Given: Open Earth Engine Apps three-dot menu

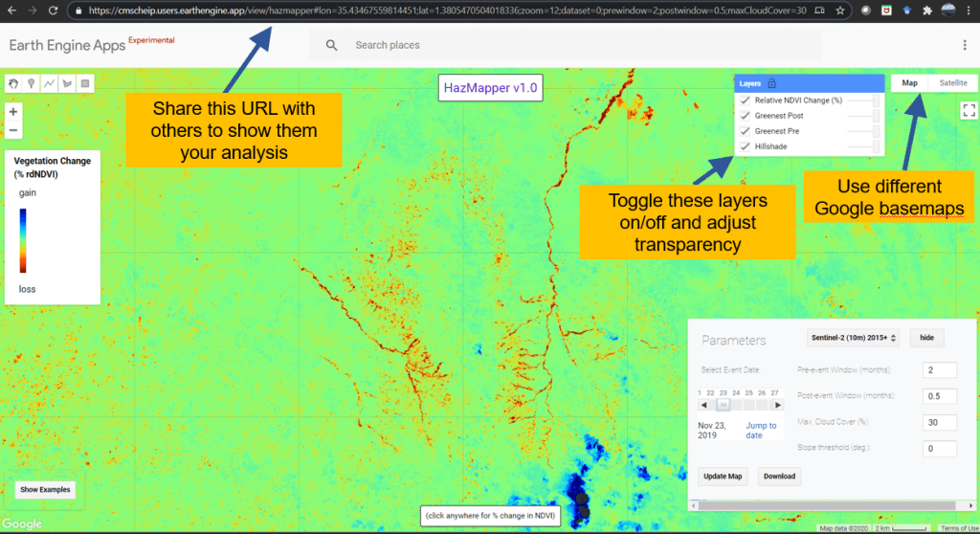Looking at the screenshot, I should pos(964,45).
